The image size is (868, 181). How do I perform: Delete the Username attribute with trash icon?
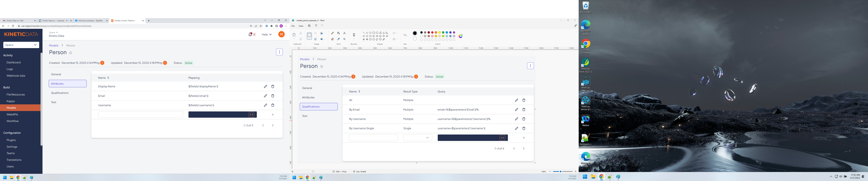coord(273,105)
